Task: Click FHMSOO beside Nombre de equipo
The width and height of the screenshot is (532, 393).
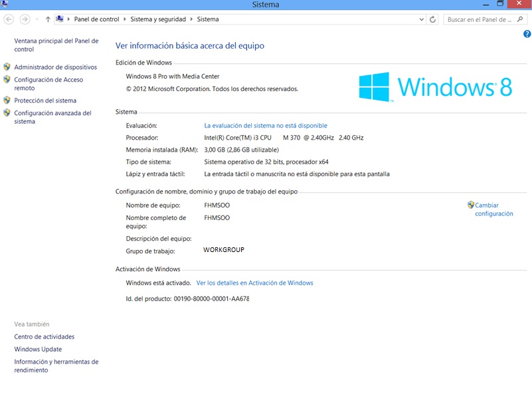Action: (x=217, y=205)
